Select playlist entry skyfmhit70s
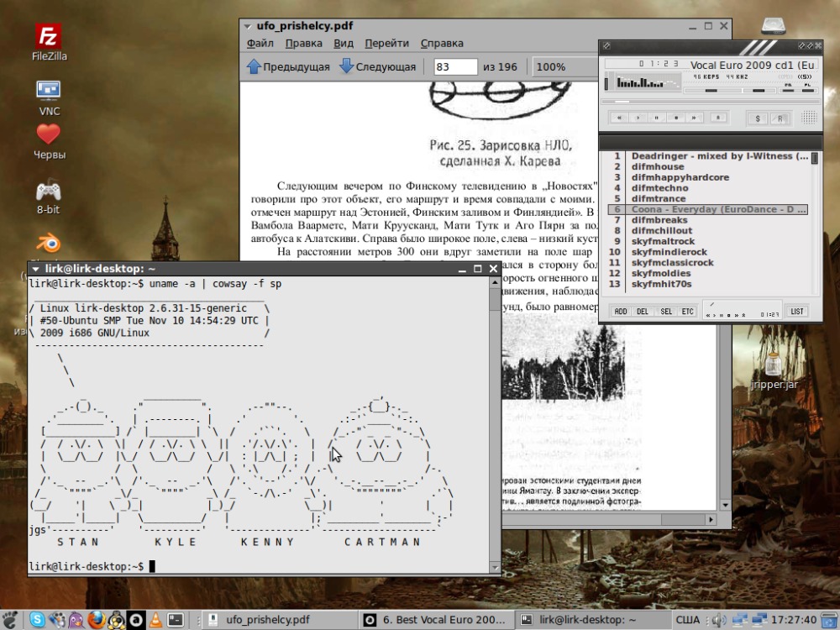The height and width of the screenshot is (630, 840). pos(707,284)
